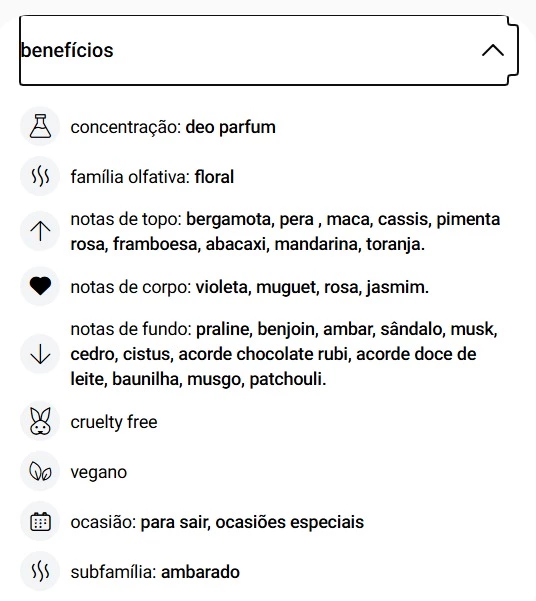Screen dimensions: 536x601
Task: Click the scent waves icon beside família olfativa
Action: click(x=40, y=177)
